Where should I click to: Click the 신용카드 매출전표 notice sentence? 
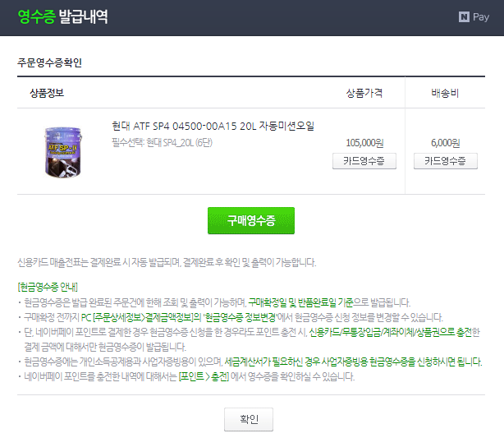click(167, 263)
